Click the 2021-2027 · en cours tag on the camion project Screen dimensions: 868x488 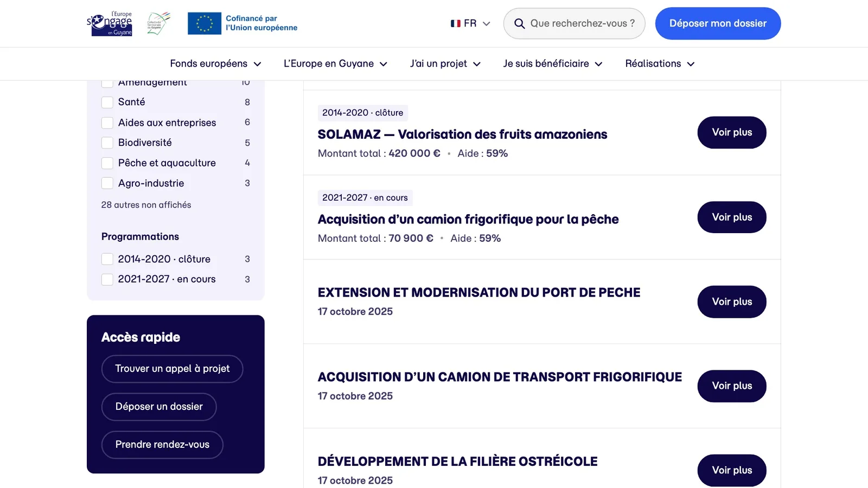point(365,198)
